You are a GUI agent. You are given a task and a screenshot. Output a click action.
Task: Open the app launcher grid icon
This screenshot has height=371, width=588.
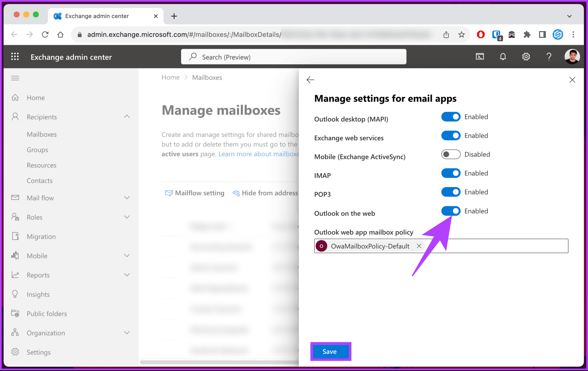click(x=15, y=57)
